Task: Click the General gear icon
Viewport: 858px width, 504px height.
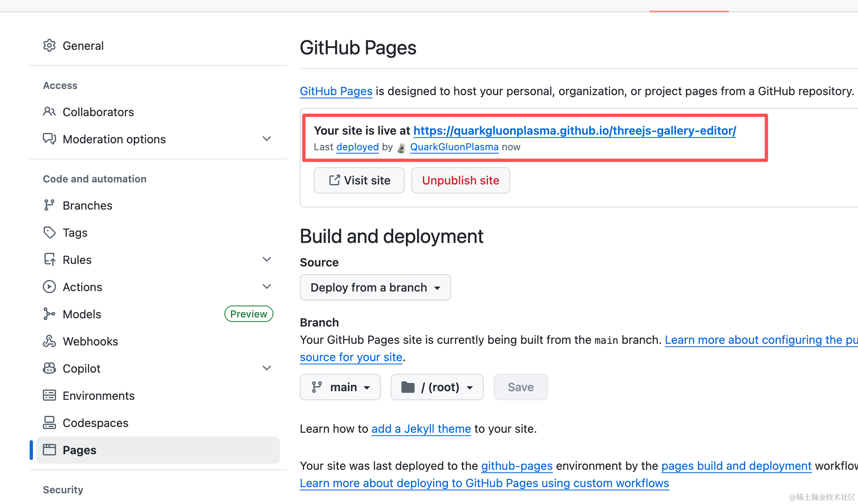Action: [x=49, y=46]
